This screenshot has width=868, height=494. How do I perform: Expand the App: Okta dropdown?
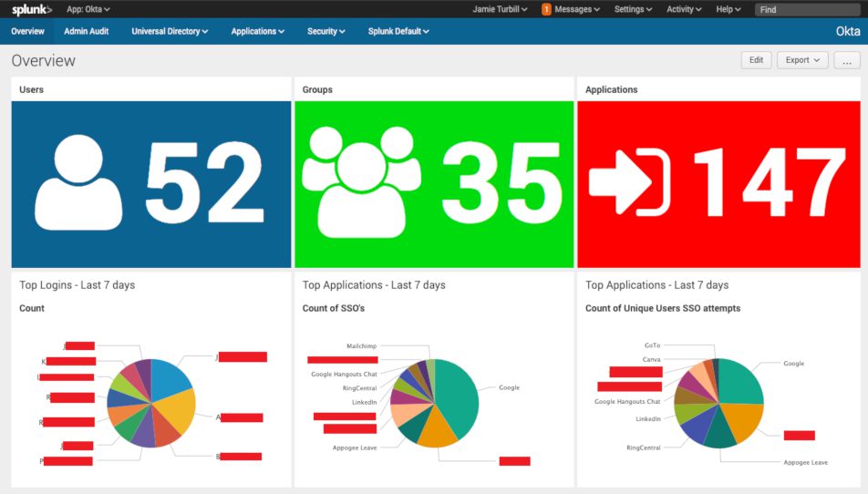(x=88, y=9)
